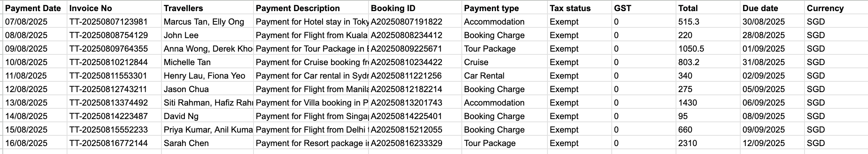Image resolution: width=868 pixels, height=154 pixels.
Task: Select the Tax status header cell
Action: 580,8
